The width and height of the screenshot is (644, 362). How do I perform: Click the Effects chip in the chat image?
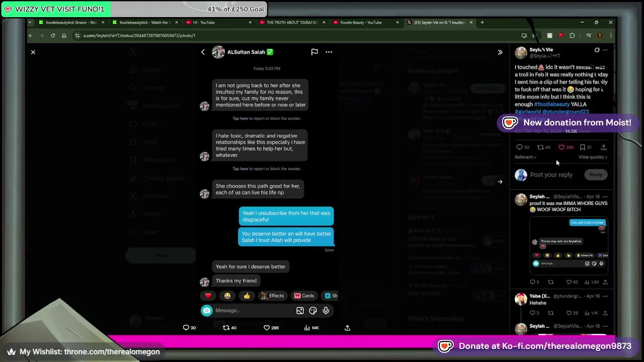pyautogui.click(x=273, y=296)
